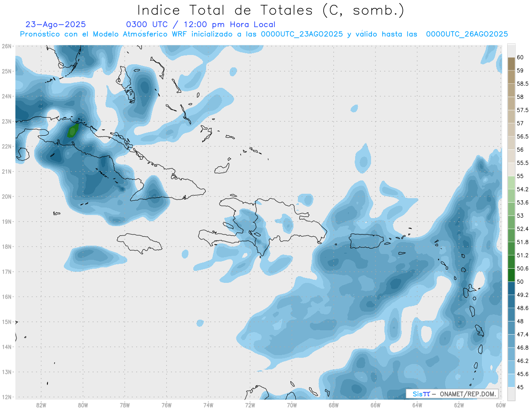532x411 pixels.
Task: Click the colorbar label '45.6'
Action: click(522, 374)
